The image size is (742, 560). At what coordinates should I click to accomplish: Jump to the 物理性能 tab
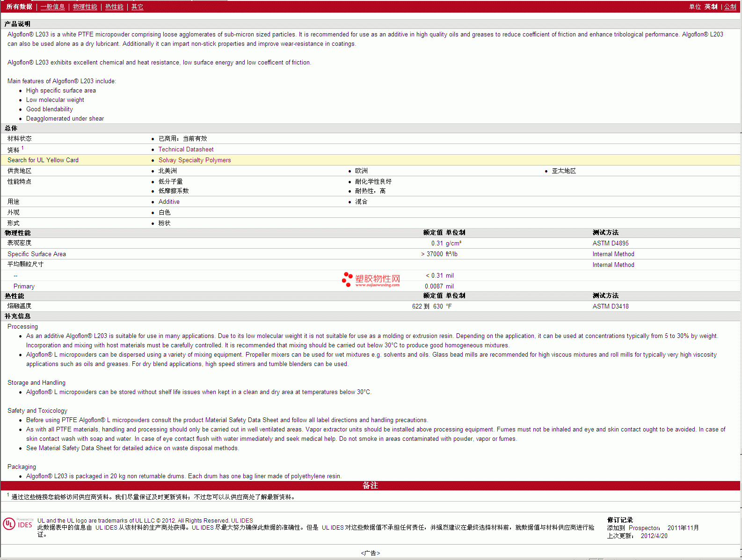85,7
